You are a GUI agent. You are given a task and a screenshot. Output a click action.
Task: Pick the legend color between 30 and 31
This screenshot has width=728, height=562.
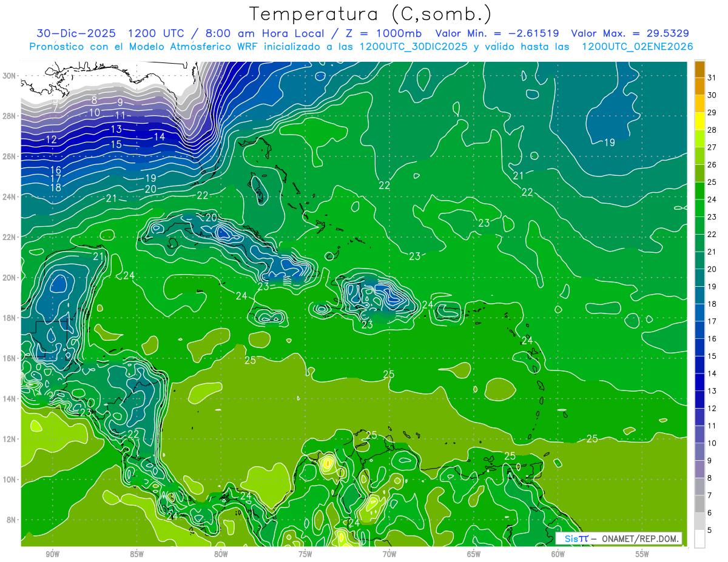click(699, 86)
